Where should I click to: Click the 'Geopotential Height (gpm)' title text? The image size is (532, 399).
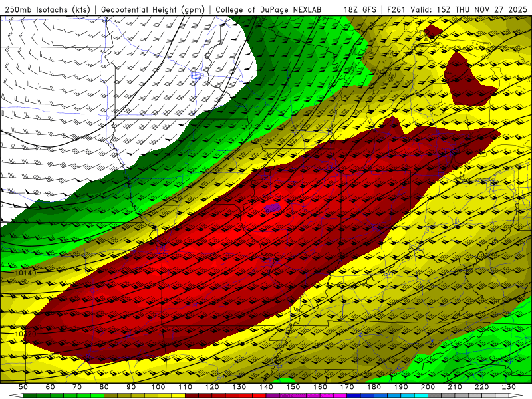(153, 9)
